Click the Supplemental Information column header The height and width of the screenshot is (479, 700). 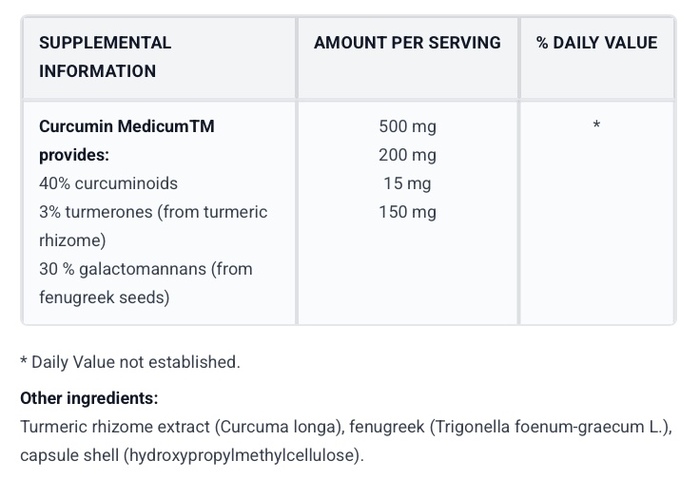coord(105,57)
